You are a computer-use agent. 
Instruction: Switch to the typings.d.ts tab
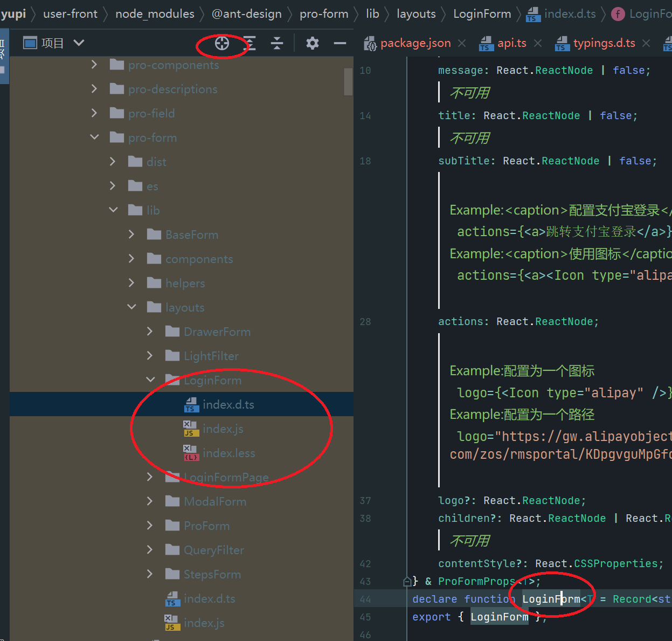point(603,43)
